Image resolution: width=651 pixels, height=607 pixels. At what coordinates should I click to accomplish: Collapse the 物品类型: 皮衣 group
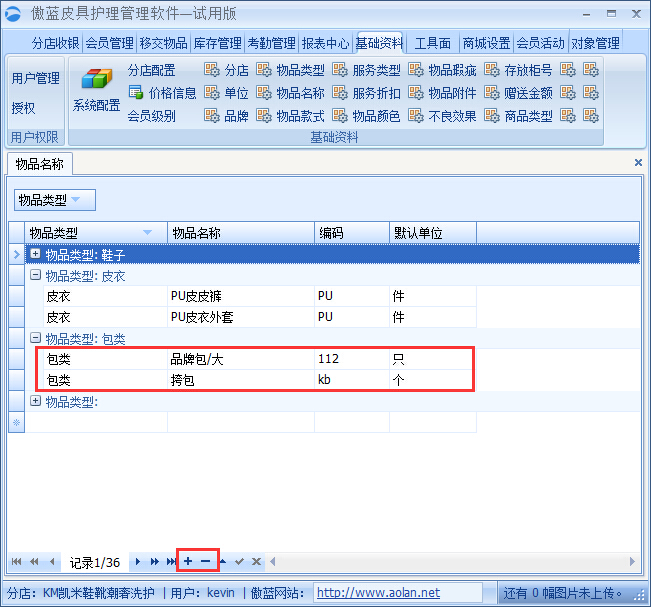coord(36,275)
